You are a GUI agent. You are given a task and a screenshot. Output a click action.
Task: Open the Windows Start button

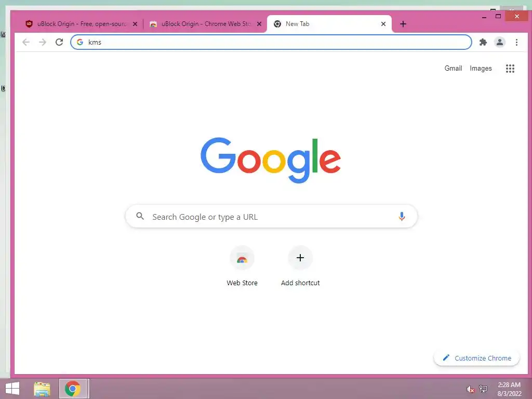coord(12,389)
